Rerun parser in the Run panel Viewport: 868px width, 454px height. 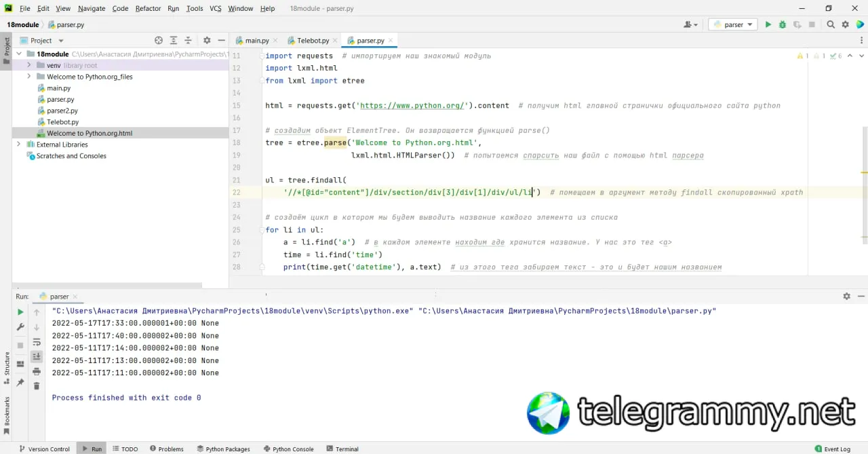pos(20,312)
